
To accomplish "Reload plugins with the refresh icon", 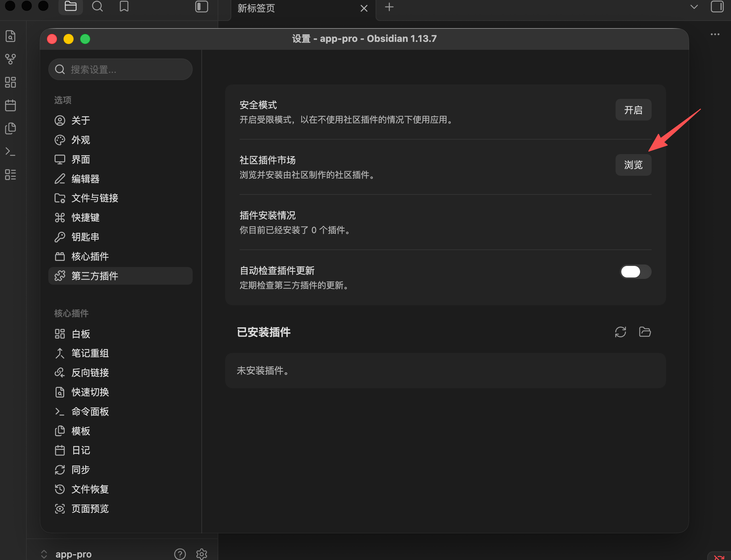I will coord(620,332).
